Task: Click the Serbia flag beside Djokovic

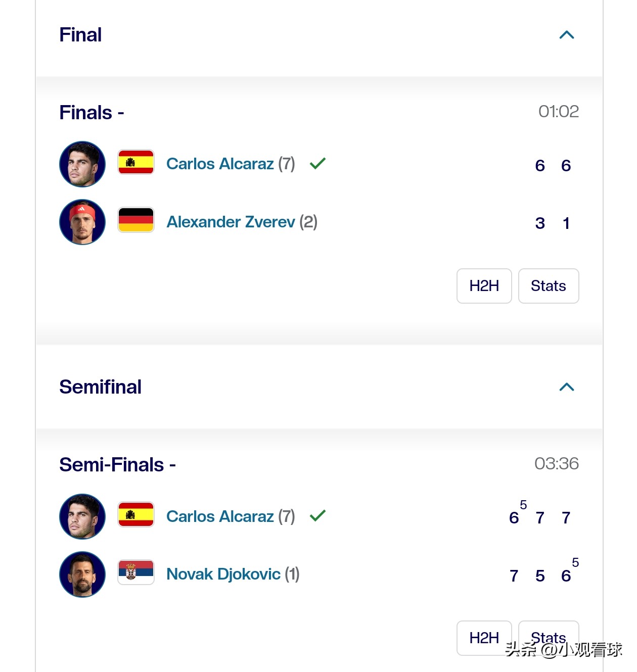Action: (136, 572)
